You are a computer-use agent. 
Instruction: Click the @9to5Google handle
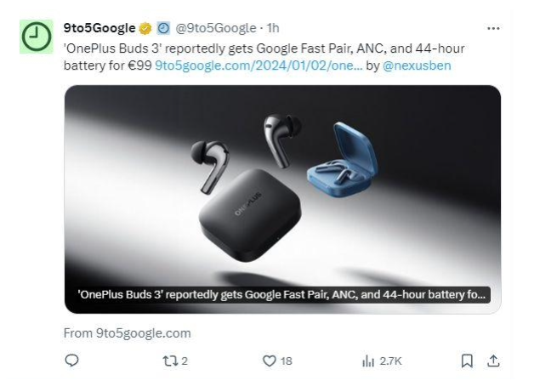[x=216, y=28]
